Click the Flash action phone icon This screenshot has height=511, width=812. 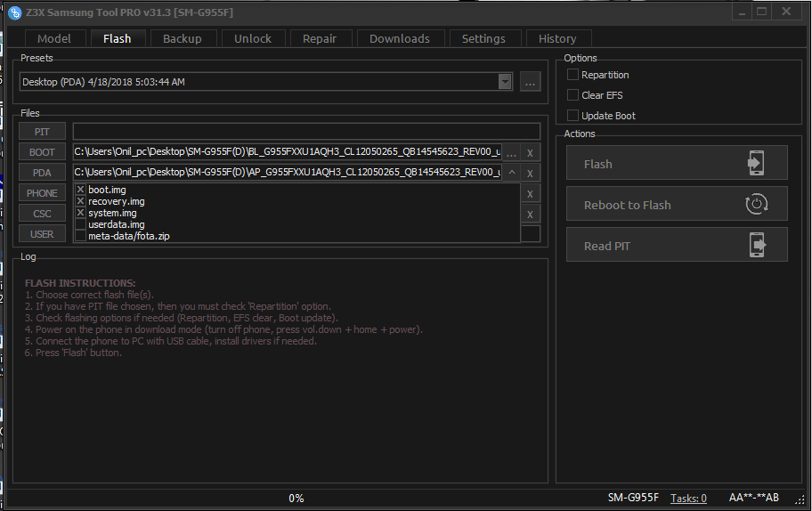click(x=756, y=163)
